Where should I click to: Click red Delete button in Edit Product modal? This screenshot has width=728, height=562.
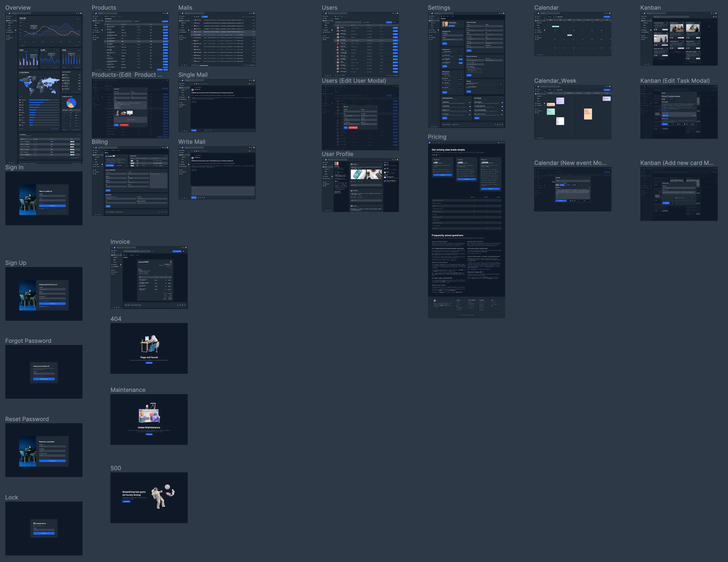(x=124, y=125)
